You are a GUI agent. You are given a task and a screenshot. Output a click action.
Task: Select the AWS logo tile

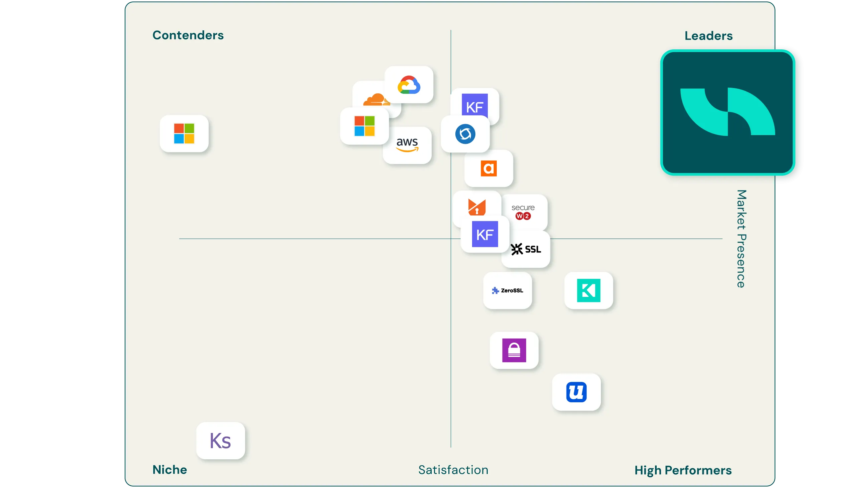(x=407, y=145)
